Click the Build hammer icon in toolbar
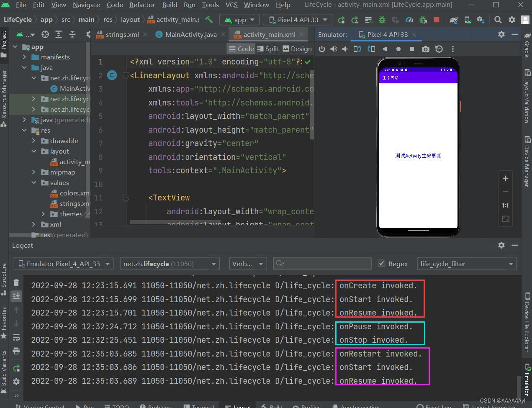Screen dimensions: 532x408 click(209, 20)
